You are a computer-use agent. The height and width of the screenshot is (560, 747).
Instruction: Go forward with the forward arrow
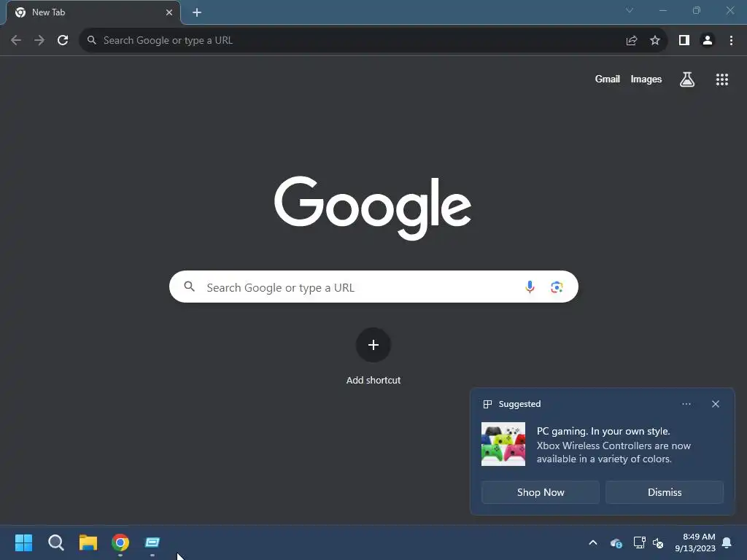[39, 41]
